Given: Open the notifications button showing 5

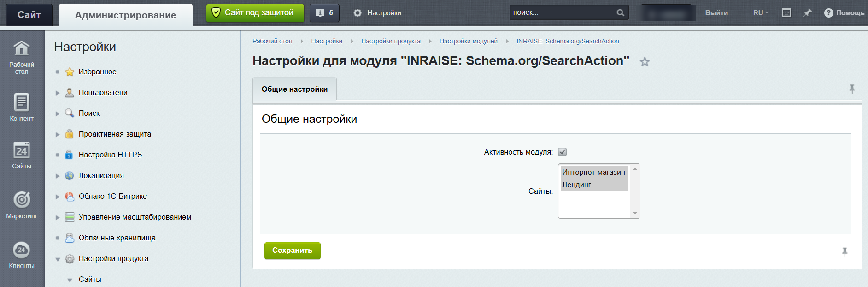Looking at the screenshot, I should 324,13.
